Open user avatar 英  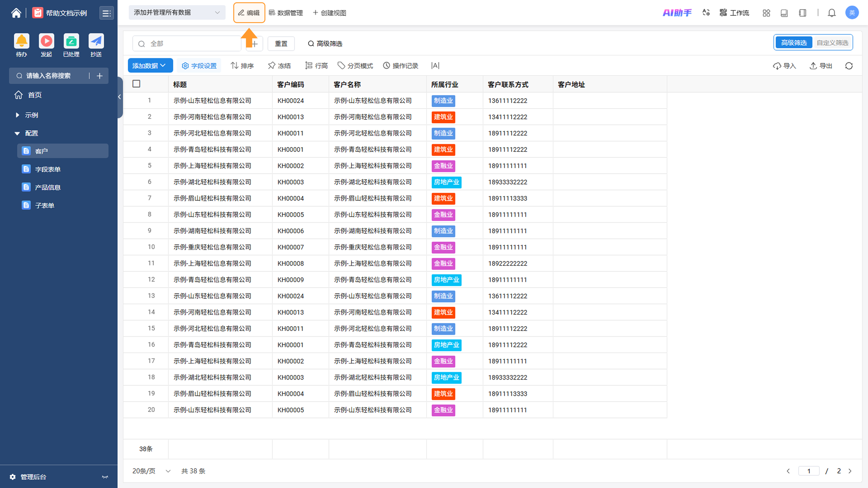point(852,13)
